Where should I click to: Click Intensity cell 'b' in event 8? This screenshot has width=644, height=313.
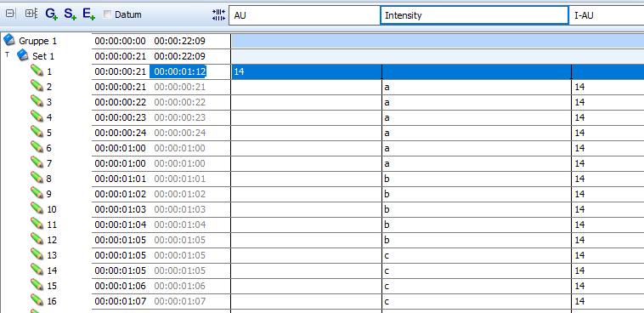pyautogui.click(x=477, y=179)
